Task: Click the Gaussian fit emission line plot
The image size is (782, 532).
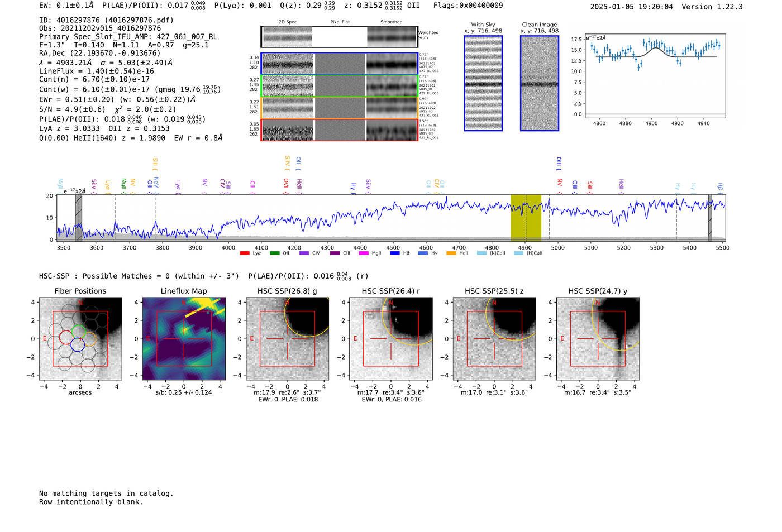Action: click(x=655, y=76)
